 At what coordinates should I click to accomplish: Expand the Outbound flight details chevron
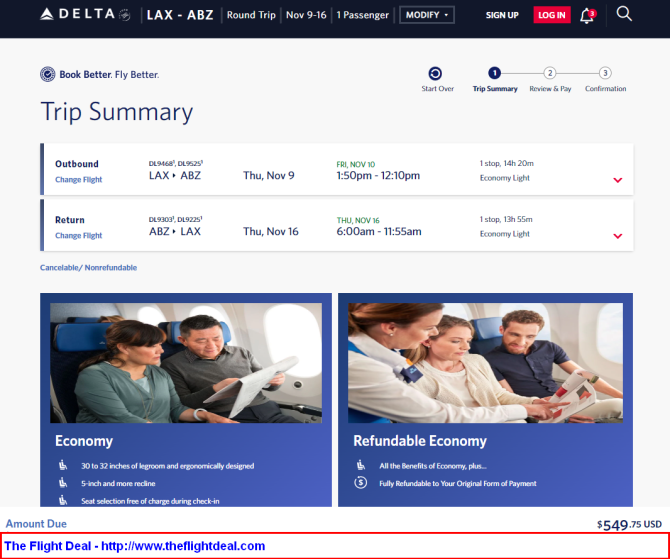[617, 180]
